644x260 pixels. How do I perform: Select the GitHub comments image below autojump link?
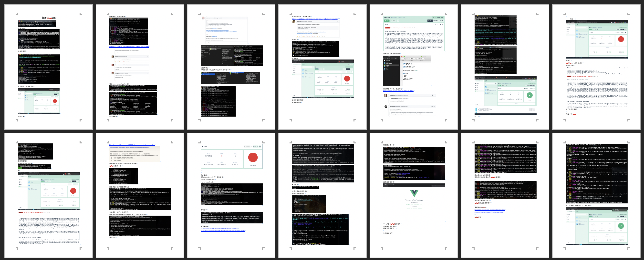click(x=129, y=64)
